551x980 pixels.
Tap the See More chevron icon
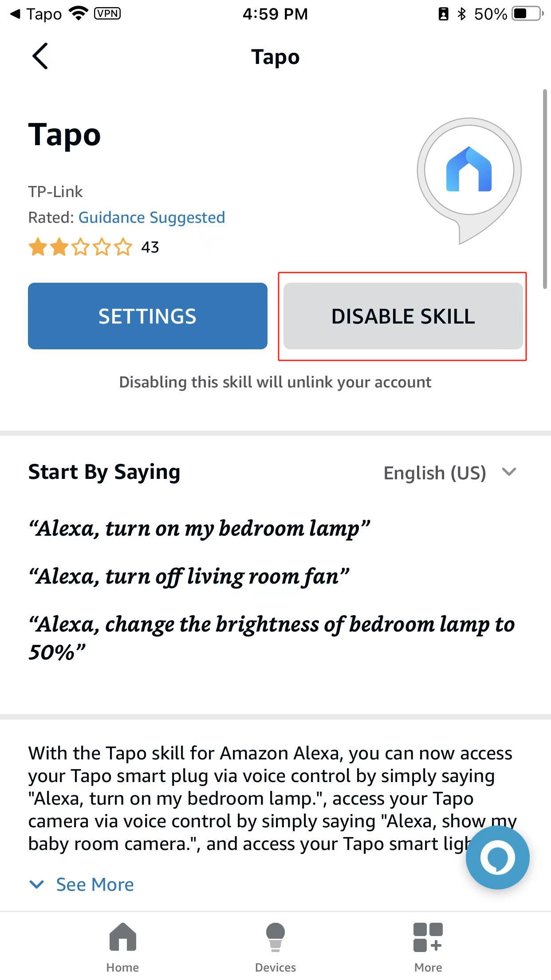(x=36, y=885)
